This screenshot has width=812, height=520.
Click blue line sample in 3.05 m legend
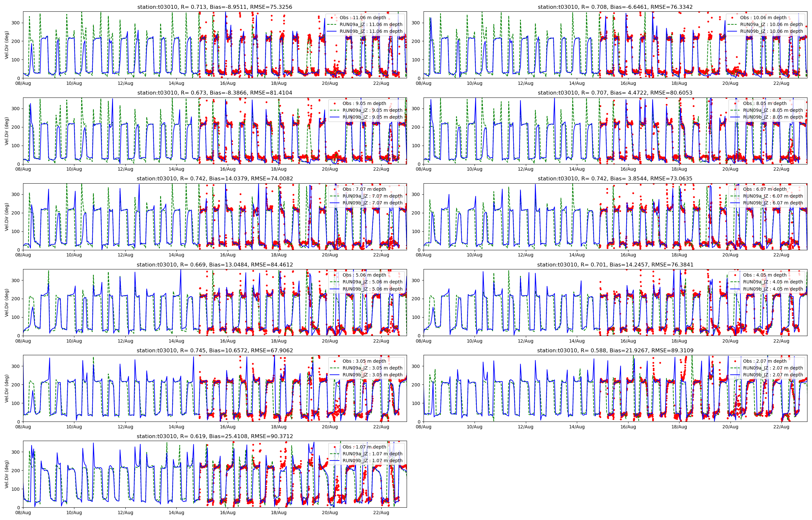335,375
